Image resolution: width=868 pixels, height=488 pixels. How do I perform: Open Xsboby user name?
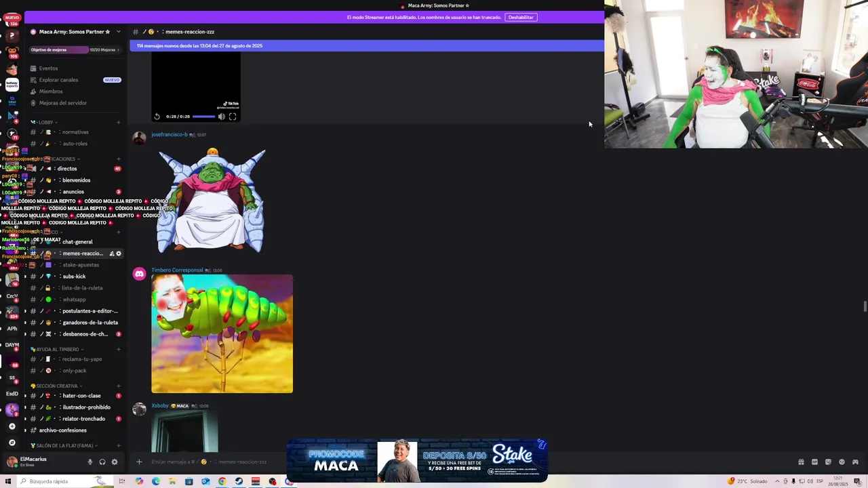(x=160, y=405)
